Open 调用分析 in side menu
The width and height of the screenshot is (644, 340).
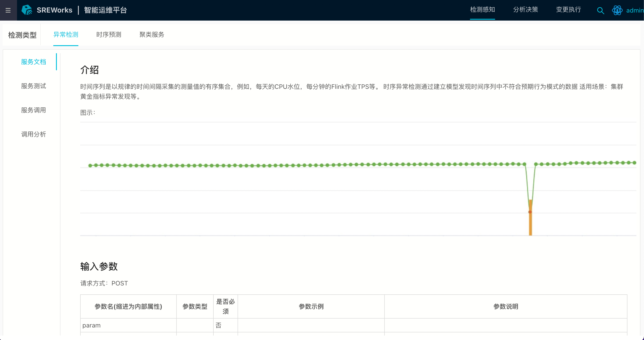point(34,134)
